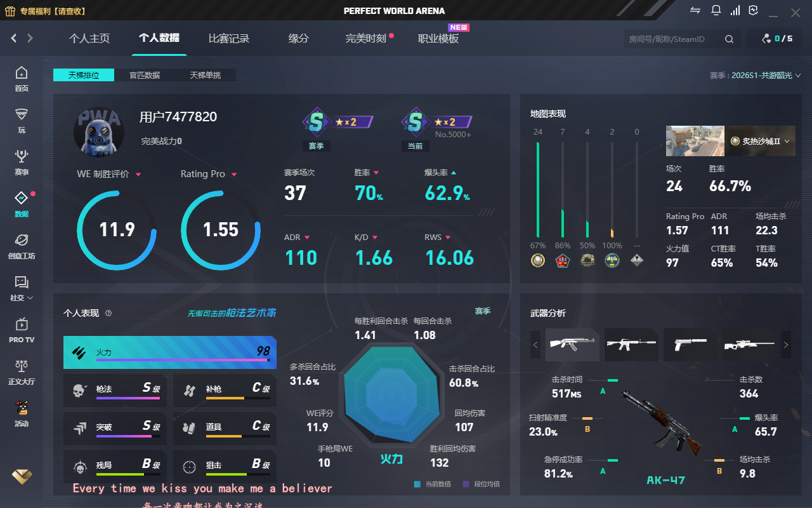Viewport: 812px width, 508px height.
Task: Open the 炙热沙城II map dropdown
Action: pos(761,141)
